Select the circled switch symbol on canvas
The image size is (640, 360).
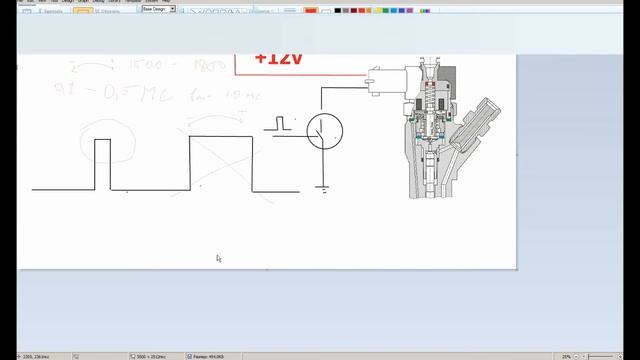pyautogui.click(x=325, y=131)
